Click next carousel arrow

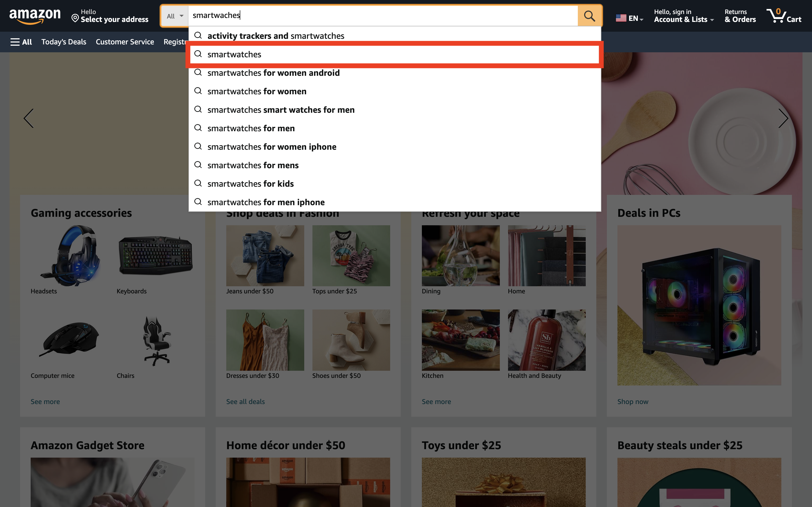tap(783, 118)
